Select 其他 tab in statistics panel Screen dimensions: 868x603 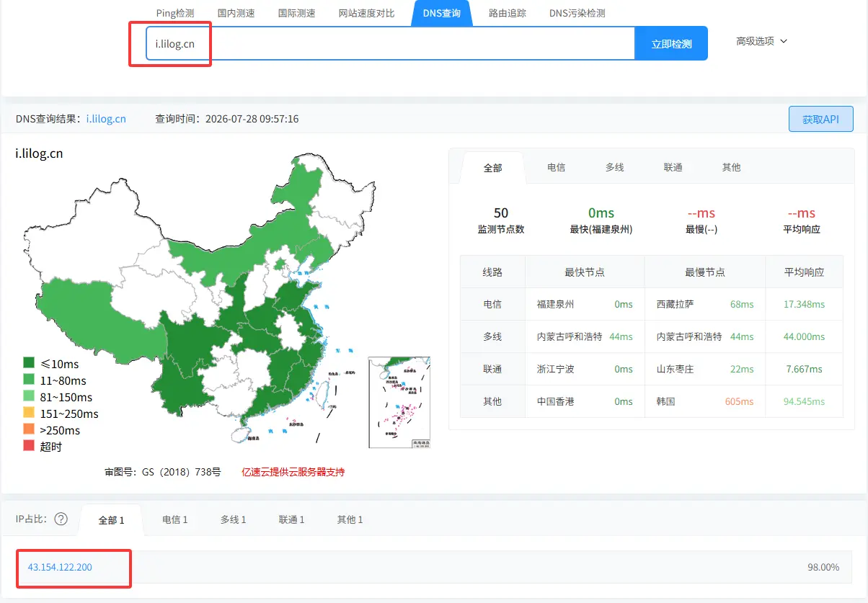point(731,167)
